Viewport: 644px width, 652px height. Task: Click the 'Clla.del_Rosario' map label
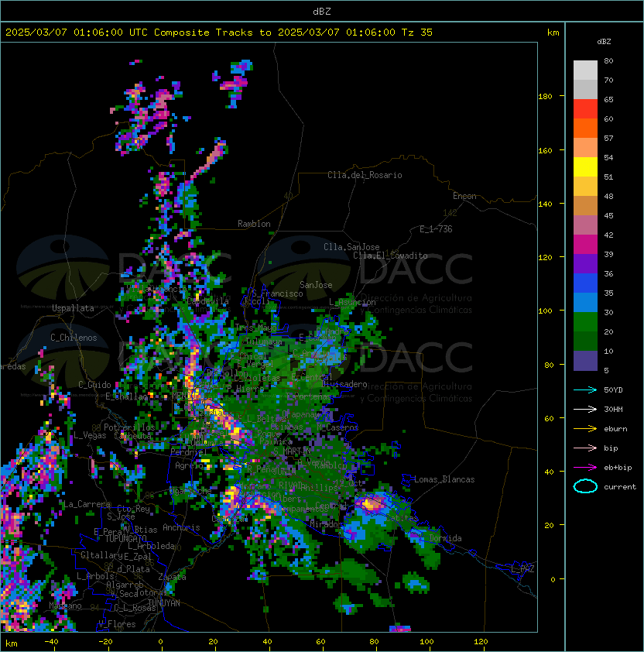coord(365,175)
